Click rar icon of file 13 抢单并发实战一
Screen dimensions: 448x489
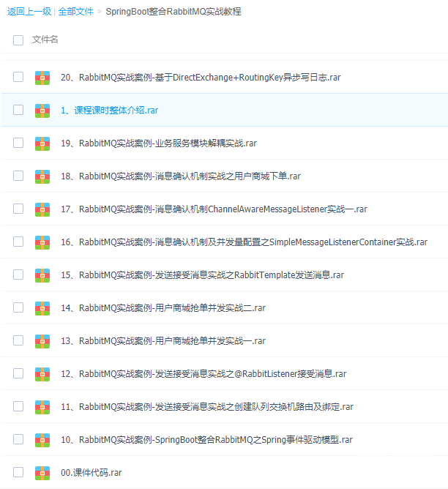point(42,341)
